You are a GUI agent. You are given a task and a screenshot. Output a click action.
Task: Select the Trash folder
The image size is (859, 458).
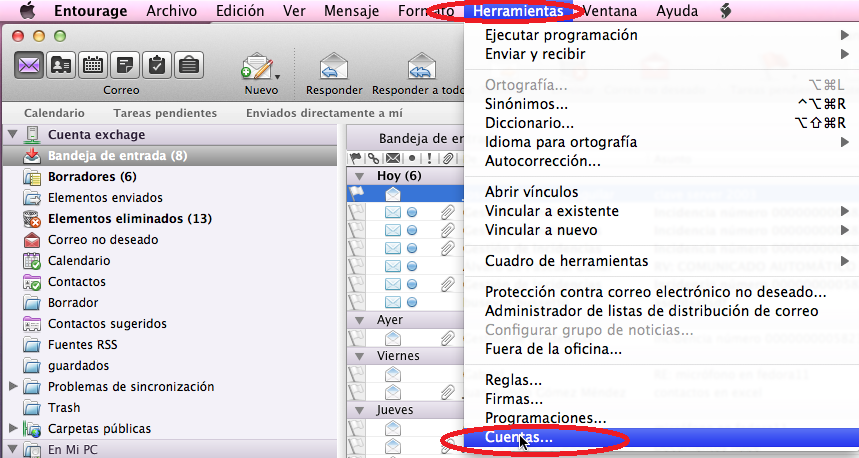64,408
